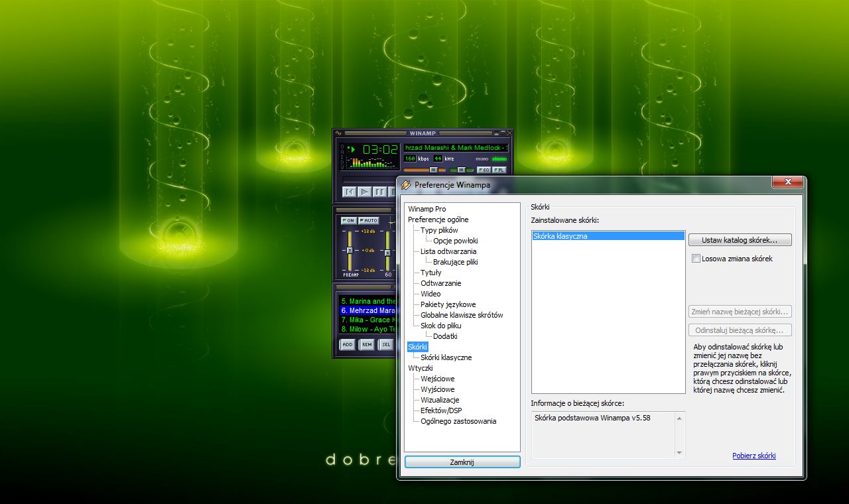
Task: Toggle the equalizer AUTO button
Action: (x=368, y=220)
